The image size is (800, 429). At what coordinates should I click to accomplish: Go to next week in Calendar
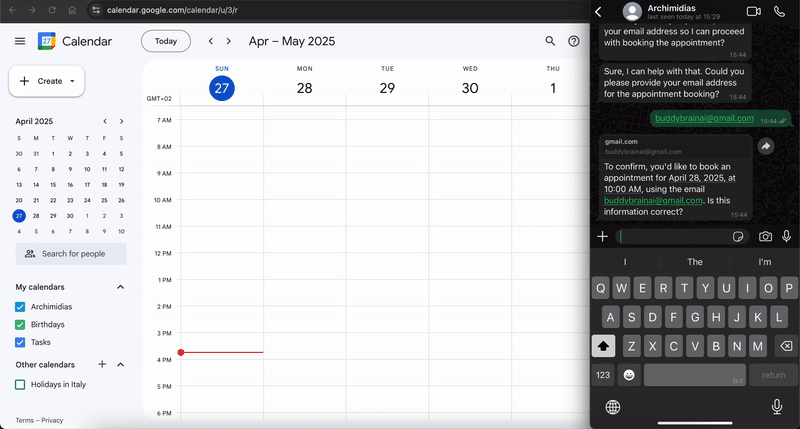(229, 41)
